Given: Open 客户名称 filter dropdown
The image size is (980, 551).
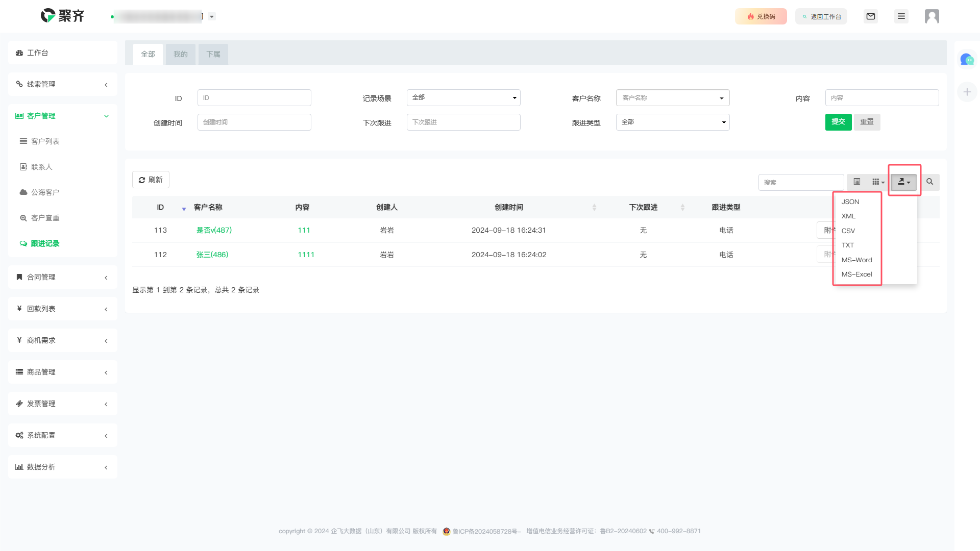Looking at the screenshot, I should point(673,97).
